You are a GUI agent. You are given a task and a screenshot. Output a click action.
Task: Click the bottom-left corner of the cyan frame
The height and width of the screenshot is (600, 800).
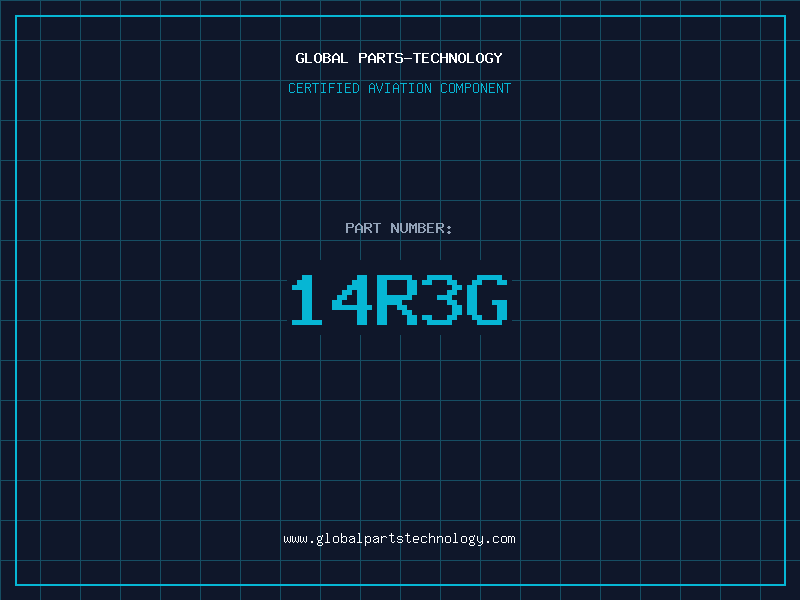click(x=16, y=584)
